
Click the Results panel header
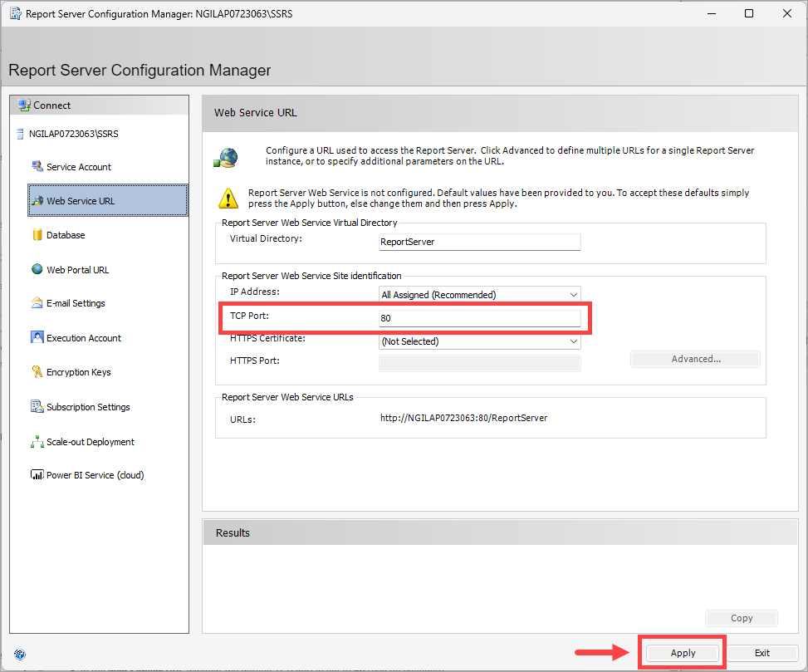501,532
